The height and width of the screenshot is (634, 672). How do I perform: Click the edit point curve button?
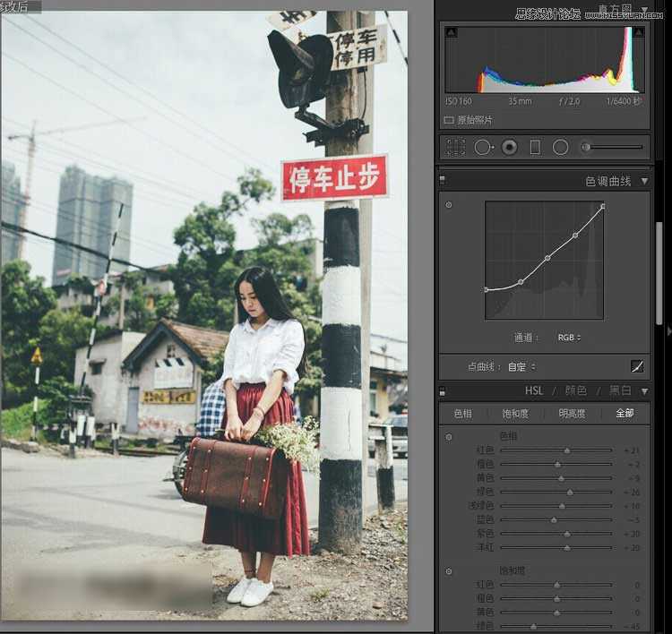point(637,366)
